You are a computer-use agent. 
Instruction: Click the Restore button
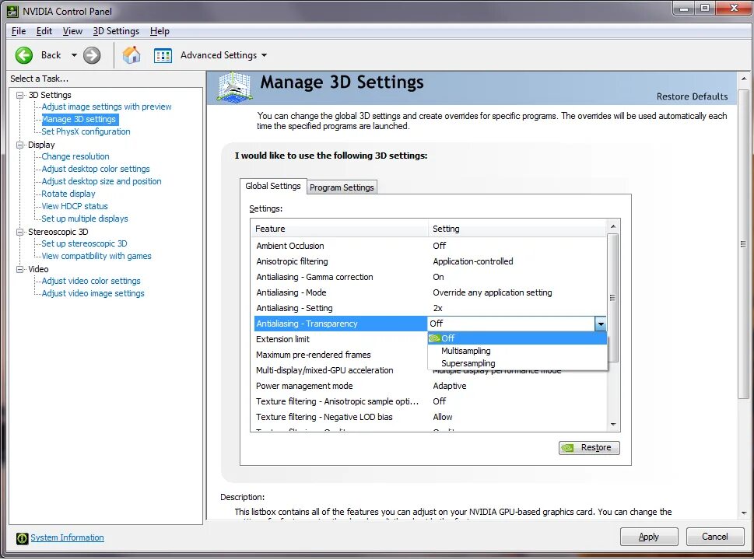tap(589, 448)
